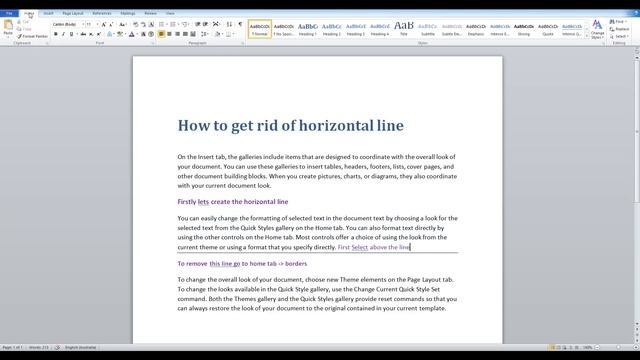Viewport: 640px width, 360px height.
Task: Click the language indicator in status bar
Action: (80, 347)
